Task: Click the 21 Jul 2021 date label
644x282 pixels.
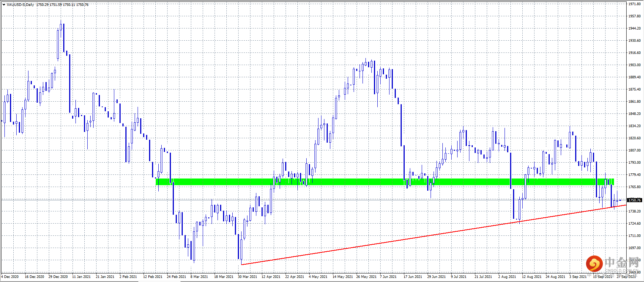Action: coord(483,276)
